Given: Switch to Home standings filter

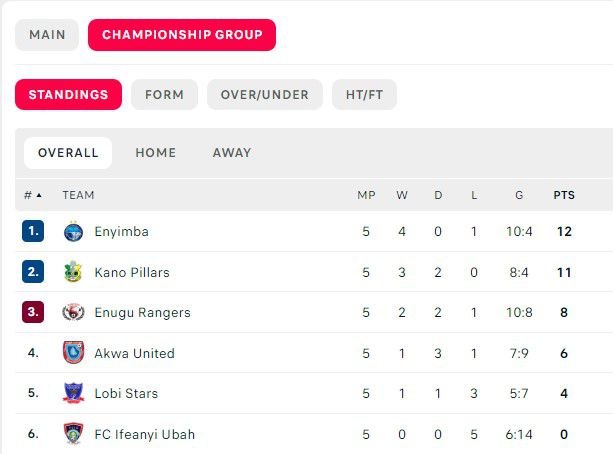Looking at the screenshot, I should coord(155,153).
